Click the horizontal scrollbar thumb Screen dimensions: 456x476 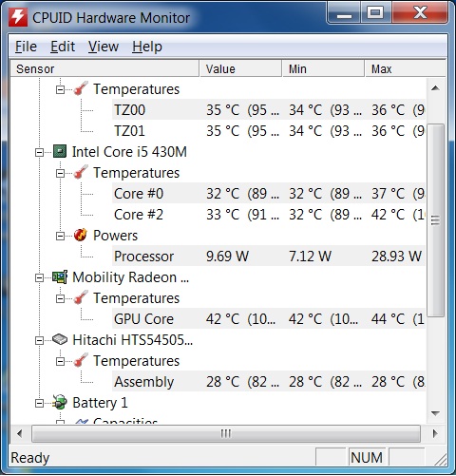click(x=226, y=433)
